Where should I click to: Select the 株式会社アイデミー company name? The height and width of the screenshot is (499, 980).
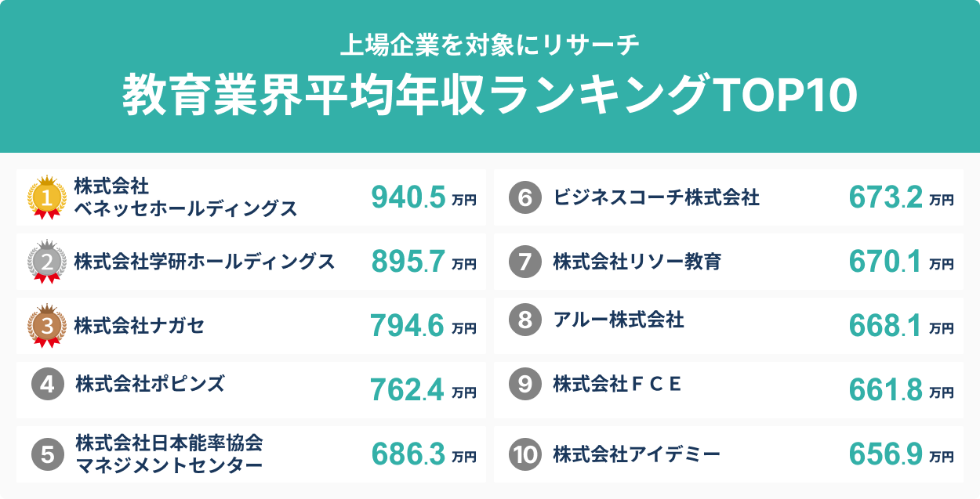pos(637,454)
